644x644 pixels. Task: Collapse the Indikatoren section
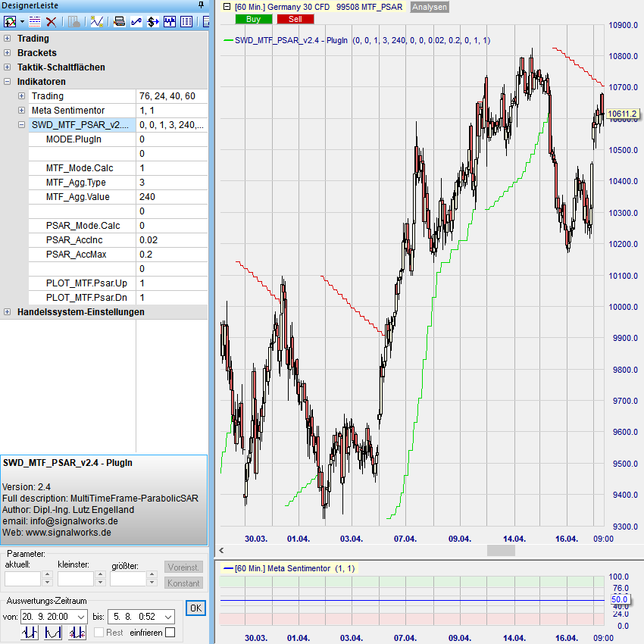7,82
